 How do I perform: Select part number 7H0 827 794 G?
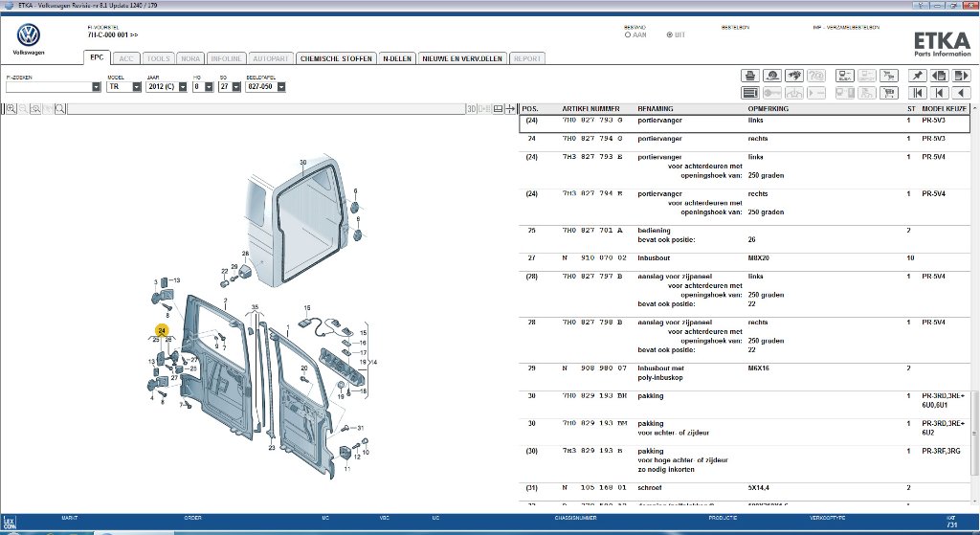pos(591,139)
